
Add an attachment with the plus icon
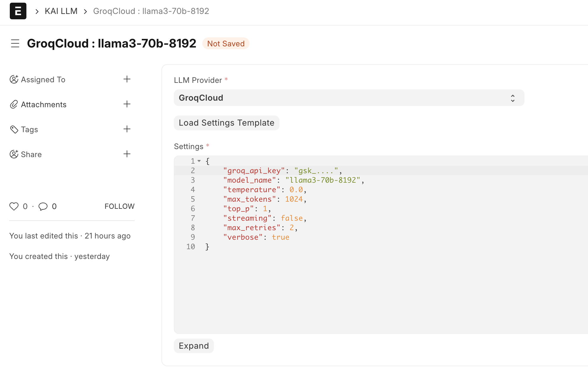pos(127,104)
